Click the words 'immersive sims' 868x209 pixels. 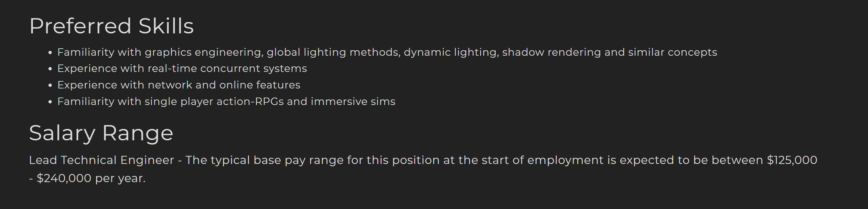click(x=353, y=101)
